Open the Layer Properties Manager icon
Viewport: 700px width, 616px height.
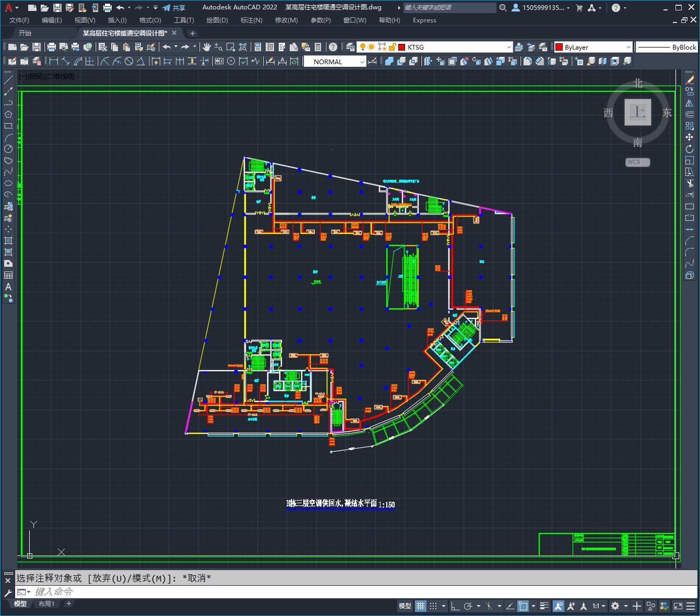coord(350,47)
